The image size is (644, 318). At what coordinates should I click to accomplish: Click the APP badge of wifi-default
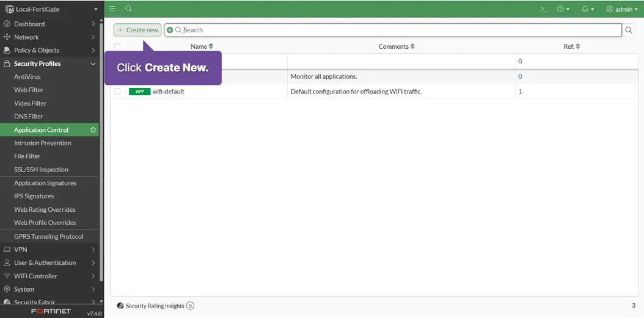tap(140, 92)
